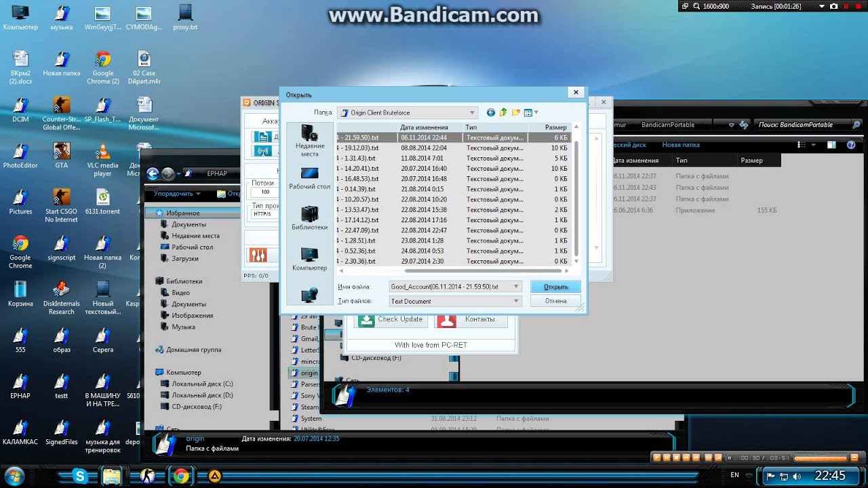Open the Корзина recycle bin icon
This screenshot has width=868, height=488.
click(x=20, y=294)
